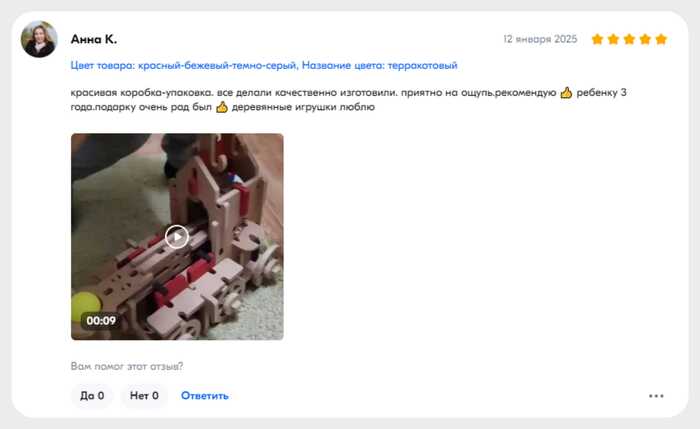
Task: Click the review date 12 января 2025
Action: [540, 39]
